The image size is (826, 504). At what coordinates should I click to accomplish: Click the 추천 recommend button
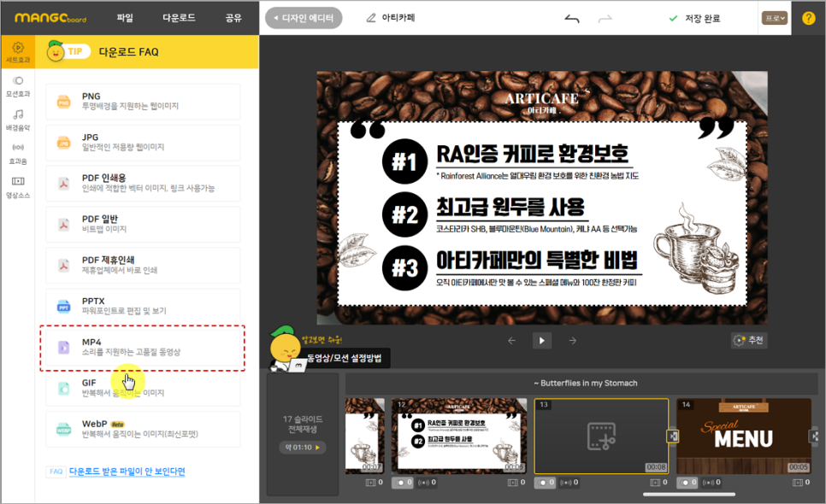click(x=749, y=340)
